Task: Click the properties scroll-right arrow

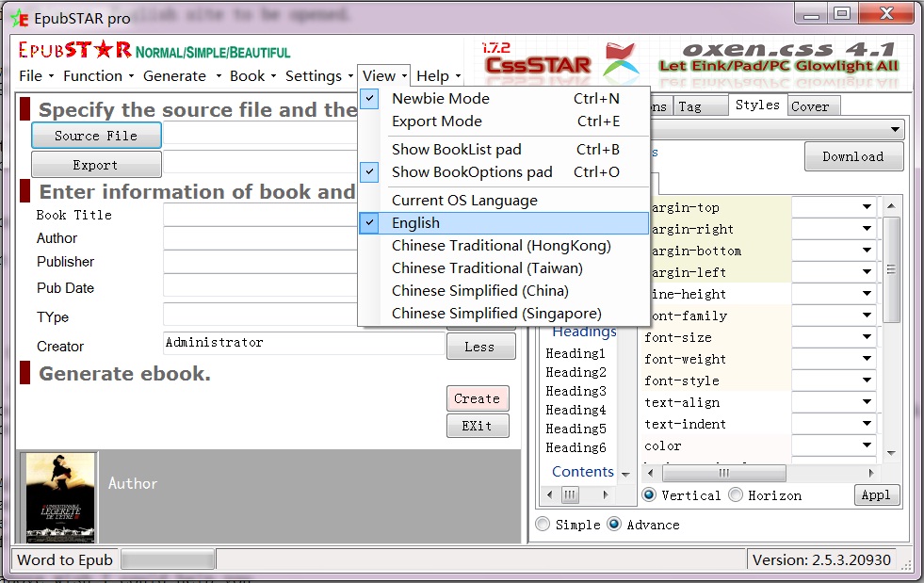Action: pos(871,473)
